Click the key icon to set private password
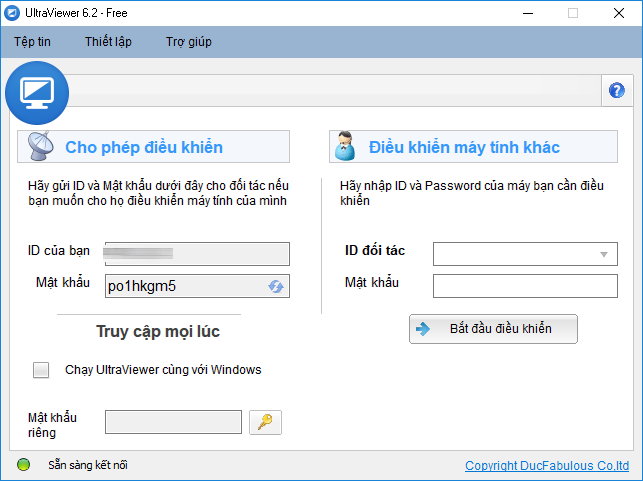 (265, 422)
